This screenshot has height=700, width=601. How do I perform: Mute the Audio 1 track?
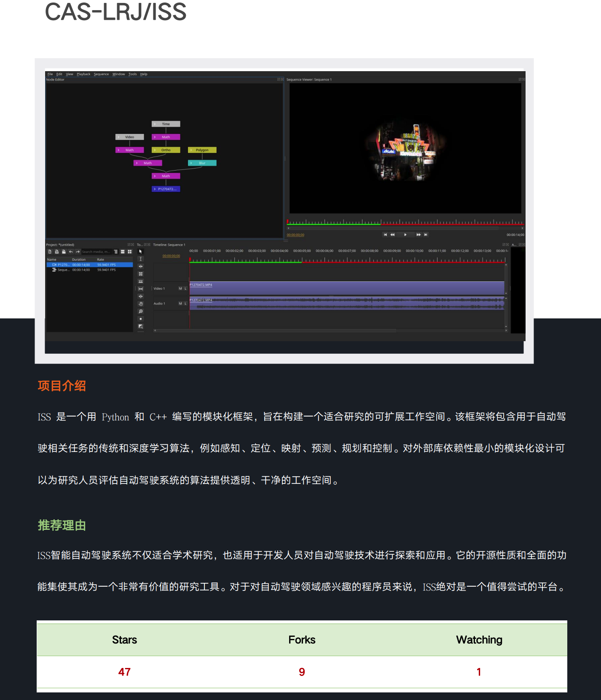click(x=180, y=304)
